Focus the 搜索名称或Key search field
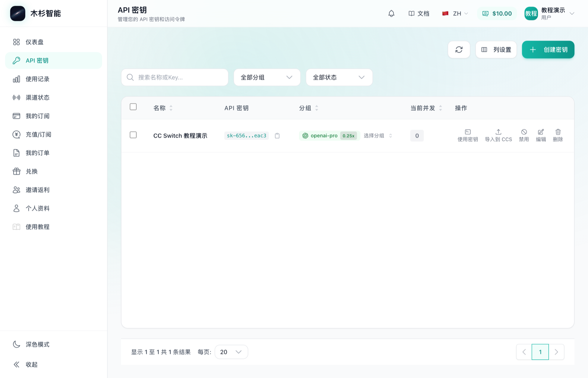This screenshot has width=588, height=378. pyautogui.click(x=175, y=78)
